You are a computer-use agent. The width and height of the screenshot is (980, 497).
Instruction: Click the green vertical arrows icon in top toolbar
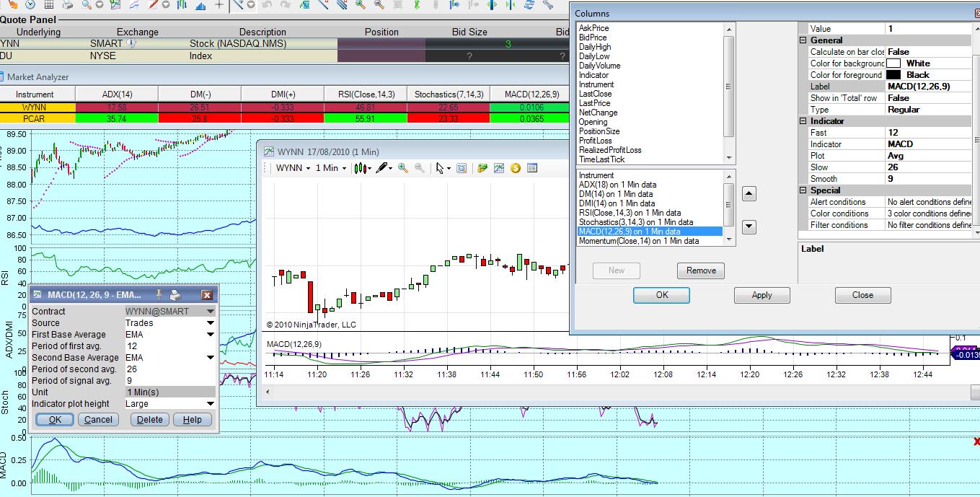416,6
